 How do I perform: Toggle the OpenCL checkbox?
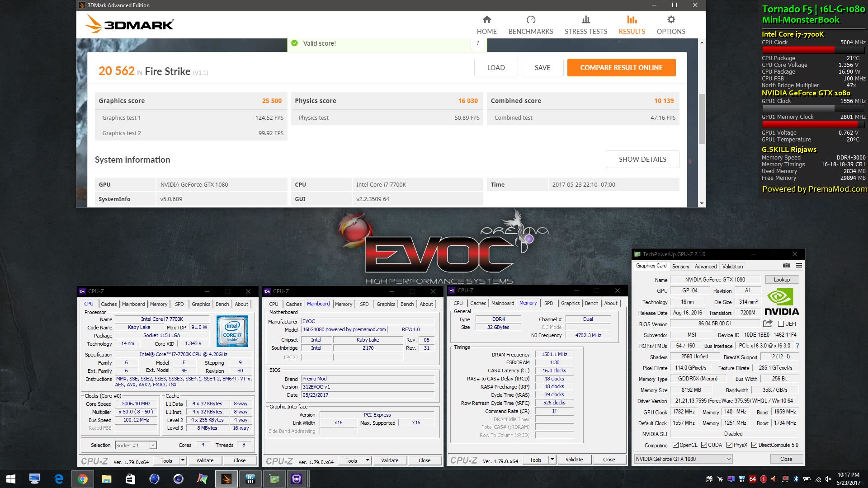(675, 445)
